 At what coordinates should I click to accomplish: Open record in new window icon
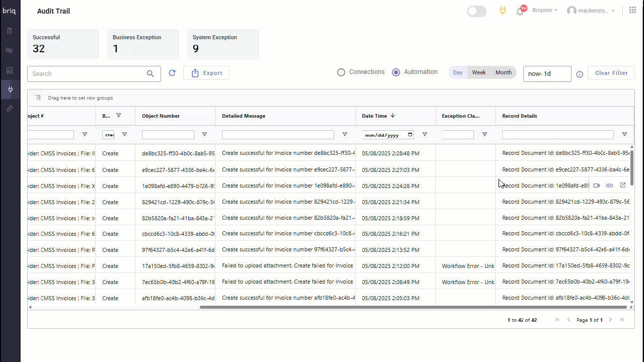click(623, 186)
